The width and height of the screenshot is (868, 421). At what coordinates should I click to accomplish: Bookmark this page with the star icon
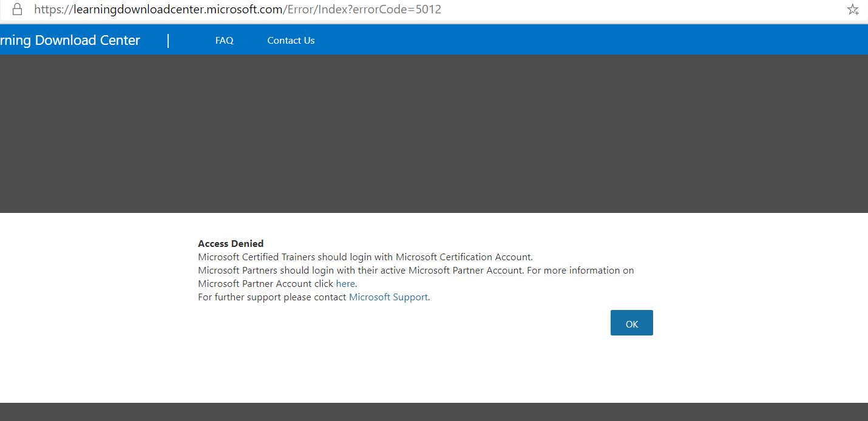[853, 9]
